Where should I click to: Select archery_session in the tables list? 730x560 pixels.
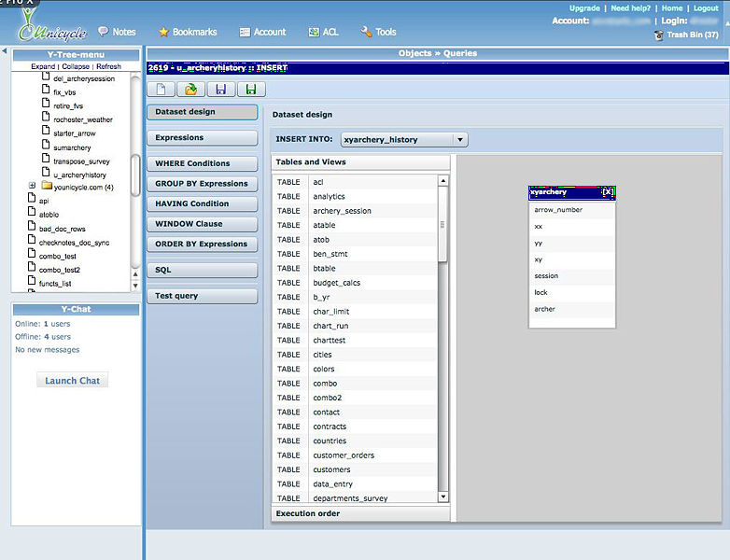click(342, 211)
